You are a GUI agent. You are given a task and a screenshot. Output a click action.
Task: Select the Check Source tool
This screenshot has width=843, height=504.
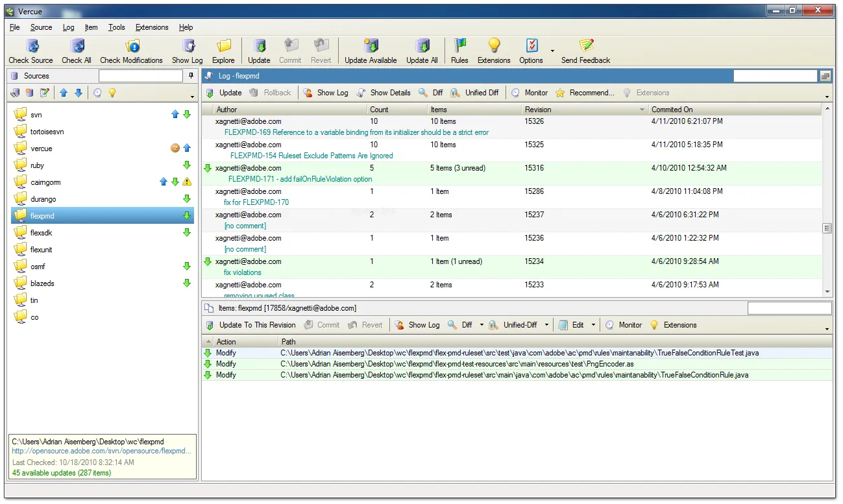[x=30, y=49]
